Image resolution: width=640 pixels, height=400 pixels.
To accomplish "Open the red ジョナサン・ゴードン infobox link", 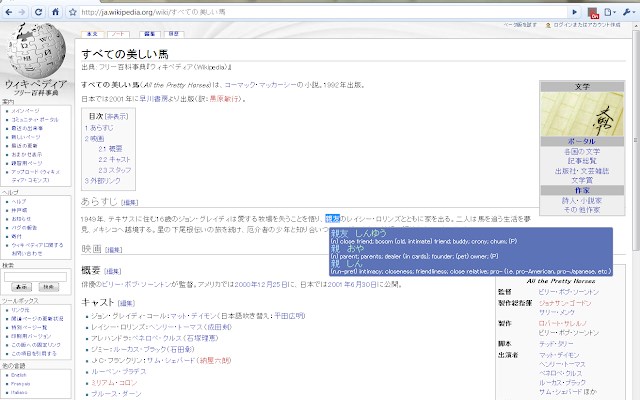I will coord(565,303).
